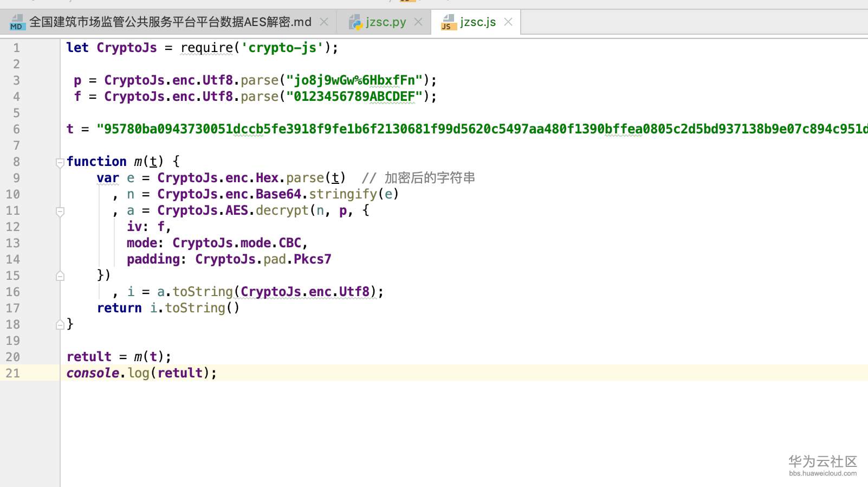Click line number 21 in the gutter
The height and width of the screenshot is (487, 868).
tap(13, 373)
